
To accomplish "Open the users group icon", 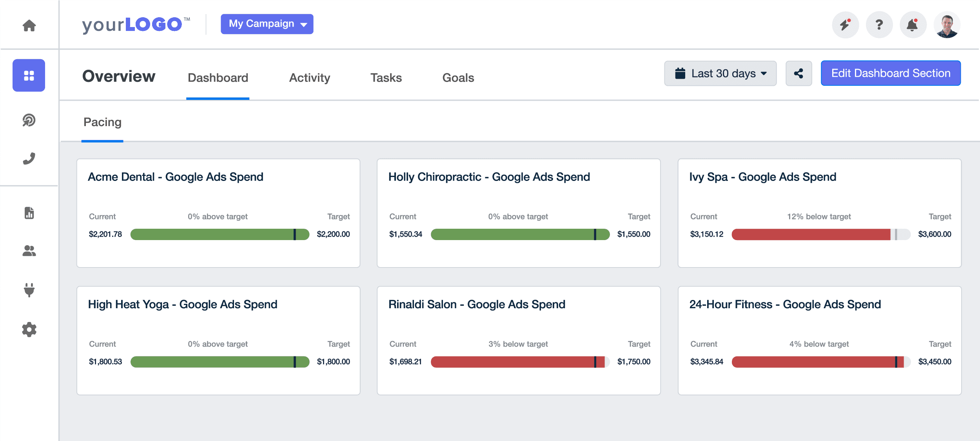I will click(29, 251).
